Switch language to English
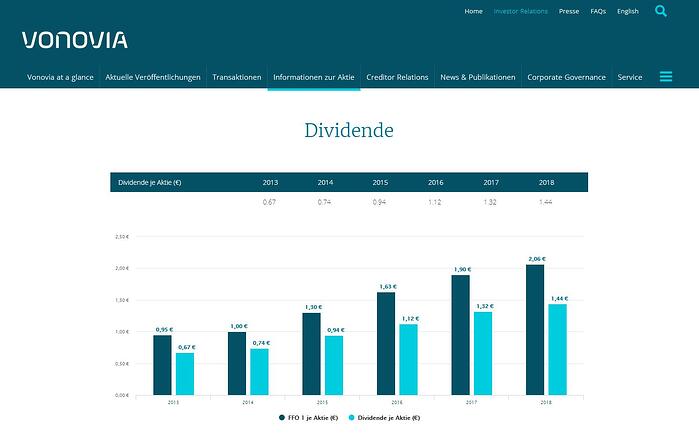The height and width of the screenshot is (438, 699). coord(628,11)
